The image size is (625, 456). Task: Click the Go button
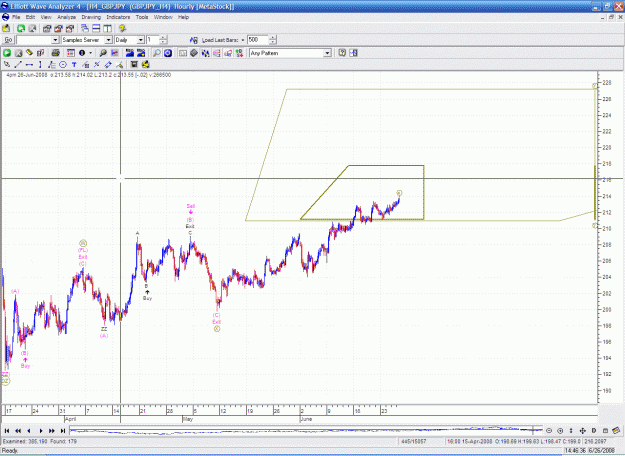pos(8,40)
